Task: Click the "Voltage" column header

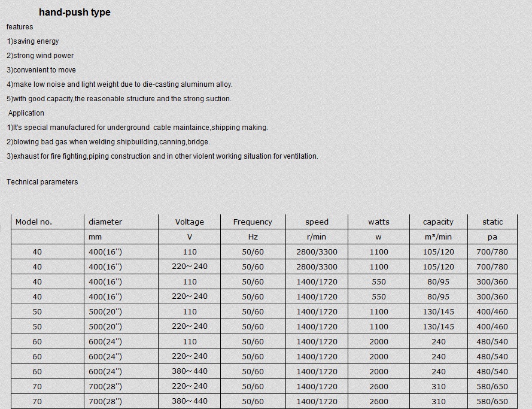Action: pyautogui.click(x=189, y=222)
